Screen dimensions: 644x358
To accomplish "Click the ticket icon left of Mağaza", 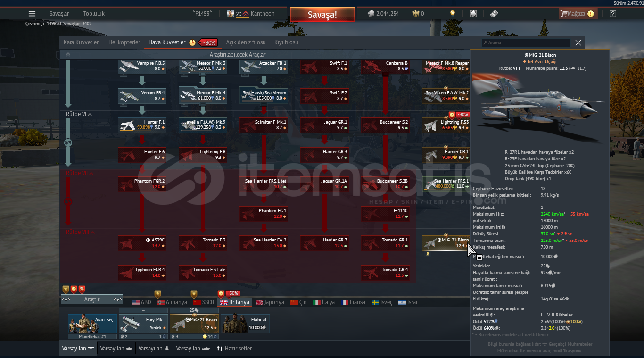I will point(494,14).
